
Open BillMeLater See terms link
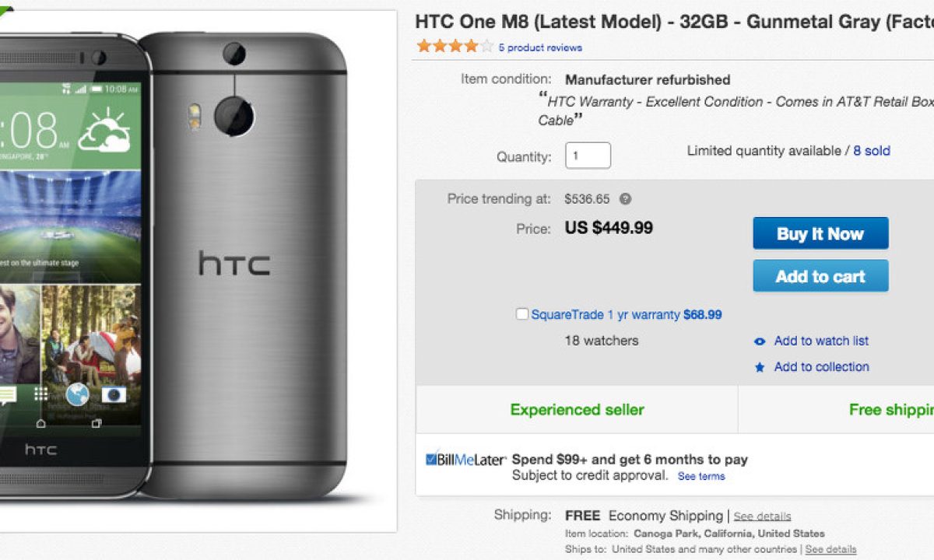701,476
